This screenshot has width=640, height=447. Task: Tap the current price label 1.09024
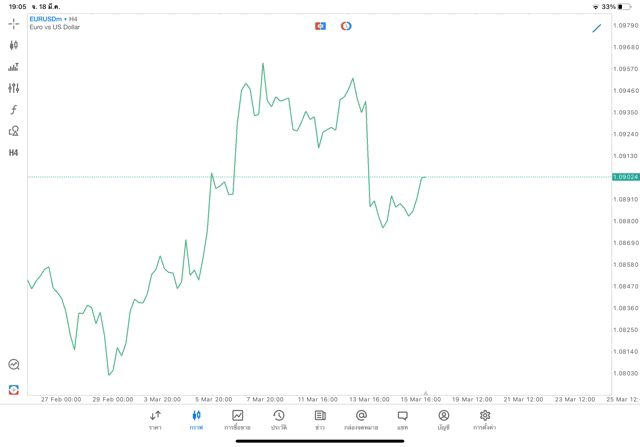625,177
